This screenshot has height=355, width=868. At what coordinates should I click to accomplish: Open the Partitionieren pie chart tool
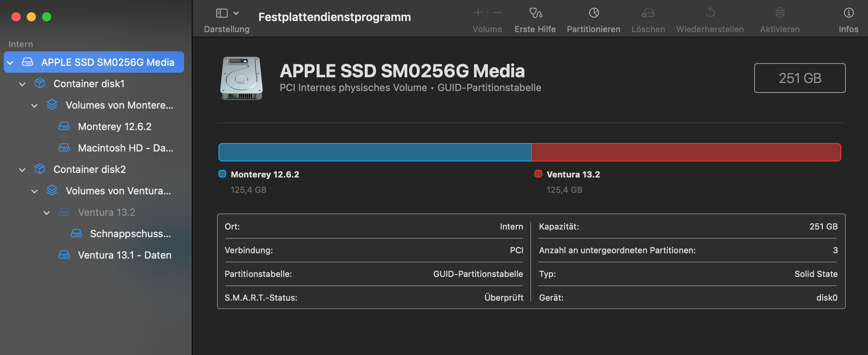pos(594,13)
